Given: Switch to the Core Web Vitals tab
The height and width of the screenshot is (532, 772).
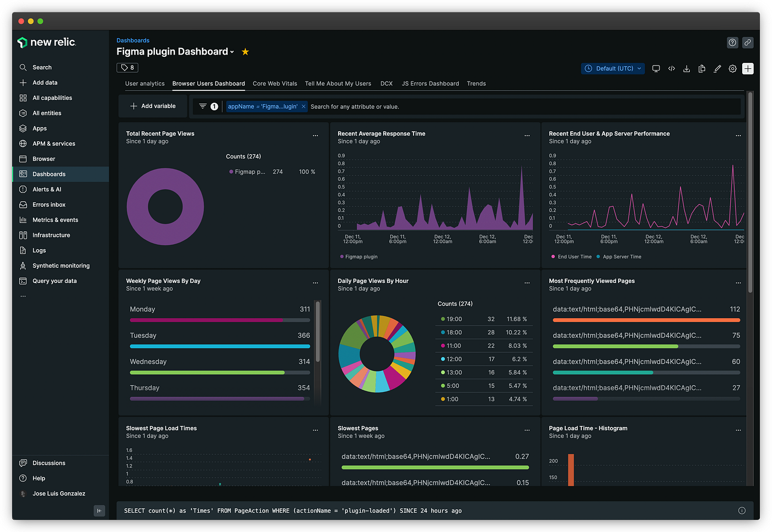Looking at the screenshot, I should click(275, 84).
